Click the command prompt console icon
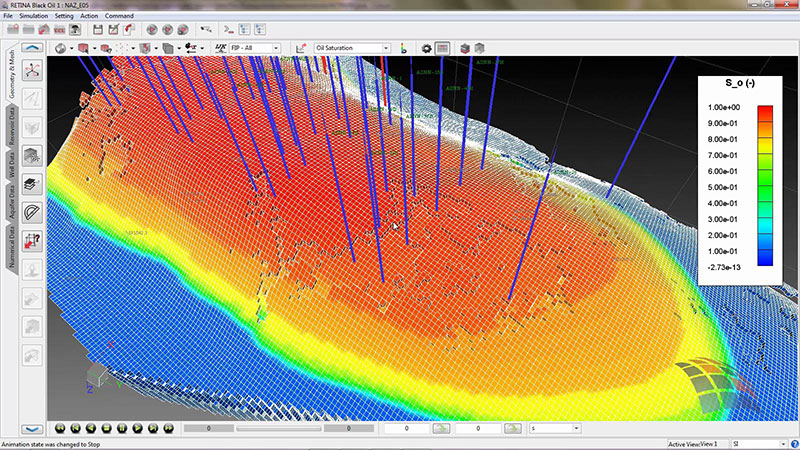The height and width of the screenshot is (450, 800). coord(227,29)
